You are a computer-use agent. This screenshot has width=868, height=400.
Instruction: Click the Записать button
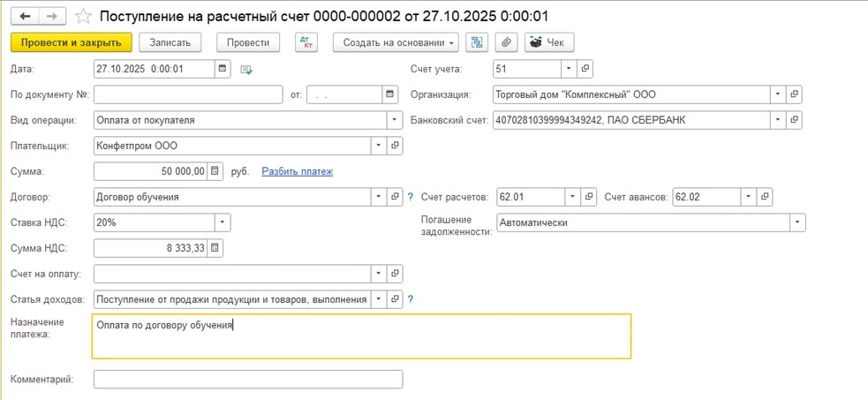pyautogui.click(x=170, y=42)
